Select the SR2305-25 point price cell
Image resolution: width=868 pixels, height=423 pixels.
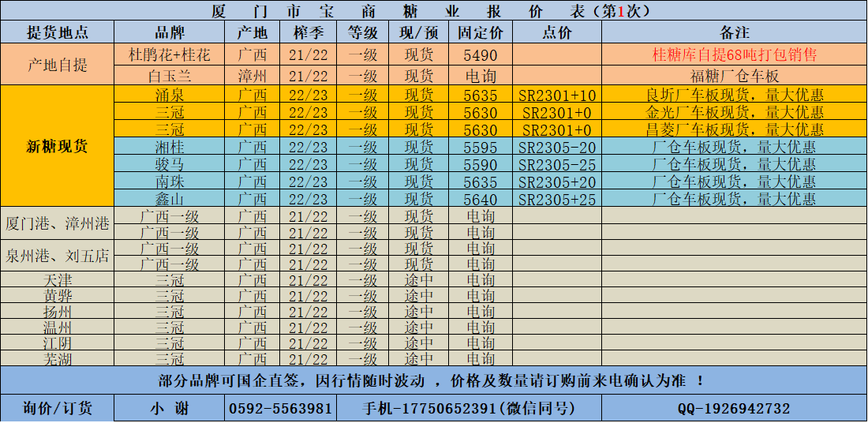556,165
